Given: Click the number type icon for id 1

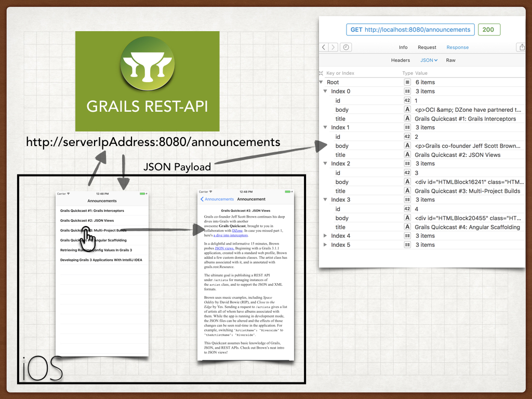Looking at the screenshot, I should pos(407,100).
